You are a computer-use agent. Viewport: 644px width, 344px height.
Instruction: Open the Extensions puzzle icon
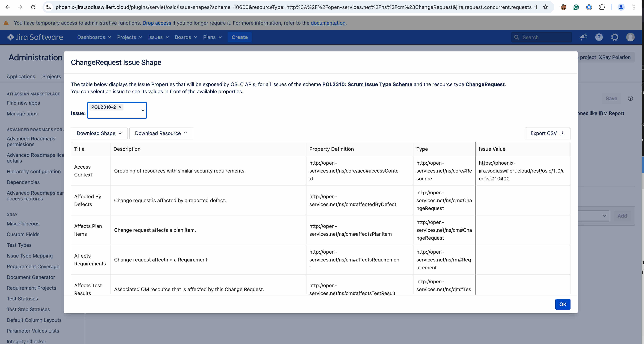[x=602, y=7]
